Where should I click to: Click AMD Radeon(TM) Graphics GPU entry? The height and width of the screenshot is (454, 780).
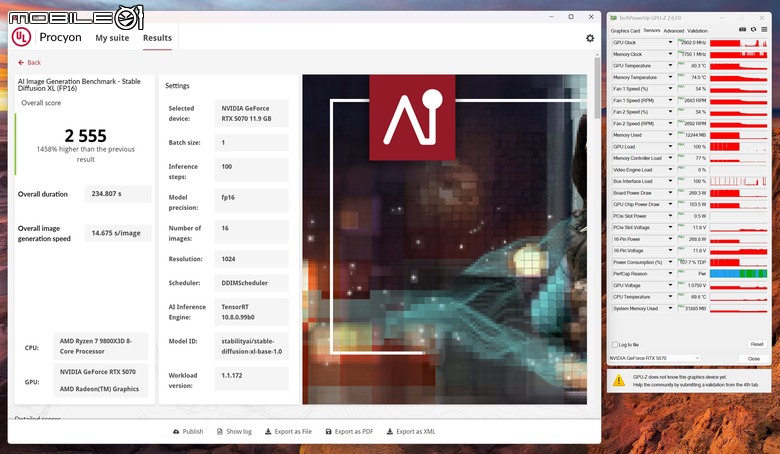point(99,389)
